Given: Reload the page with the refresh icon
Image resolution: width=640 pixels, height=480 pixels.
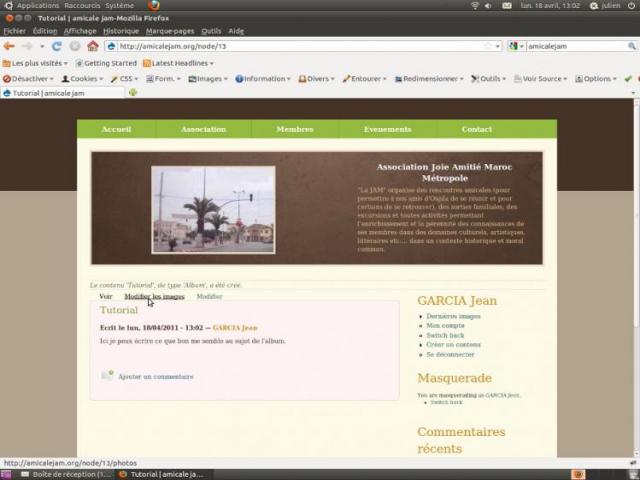Looking at the screenshot, I should 57,46.
